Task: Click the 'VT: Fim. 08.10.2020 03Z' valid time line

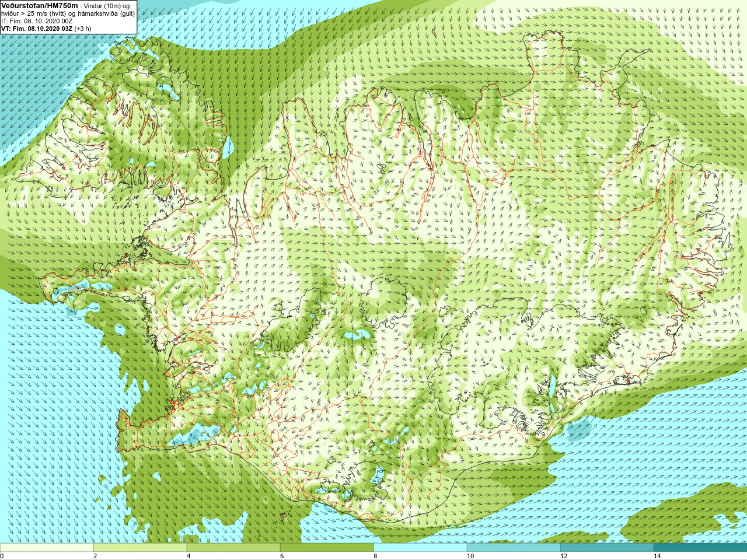Action: pos(46,29)
